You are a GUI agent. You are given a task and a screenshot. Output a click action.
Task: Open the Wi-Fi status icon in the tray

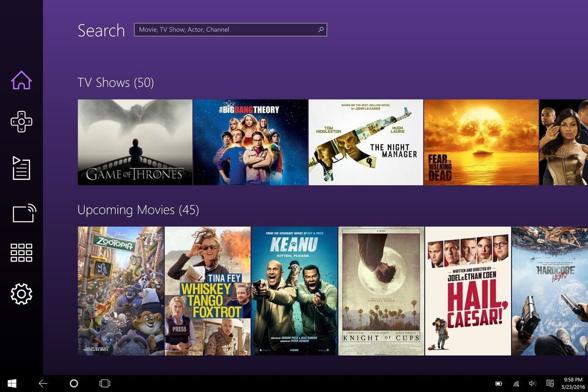tap(515, 384)
